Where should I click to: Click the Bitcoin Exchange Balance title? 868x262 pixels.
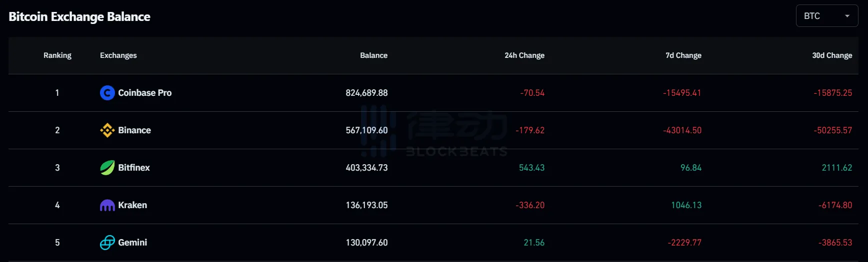[79, 16]
